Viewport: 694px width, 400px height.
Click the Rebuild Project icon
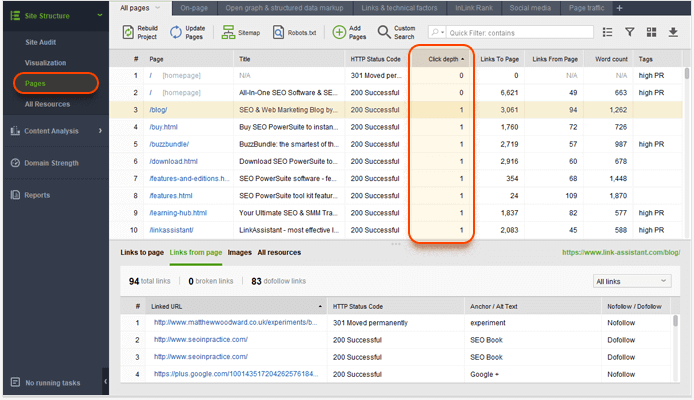[x=128, y=32]
